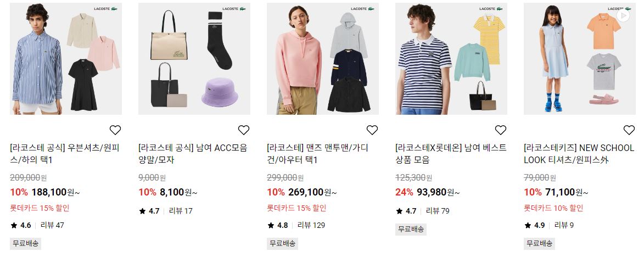View the pink hoodie product image
Image resolution: width=644 pixels, height=257 pixels.
323,59
